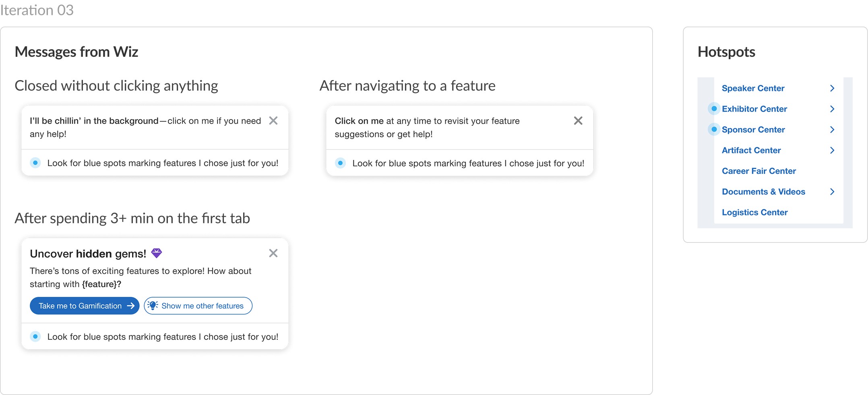Close the "I'll be chillin'" message
This screenshot has width=868, height=395.
coord(273,121)
